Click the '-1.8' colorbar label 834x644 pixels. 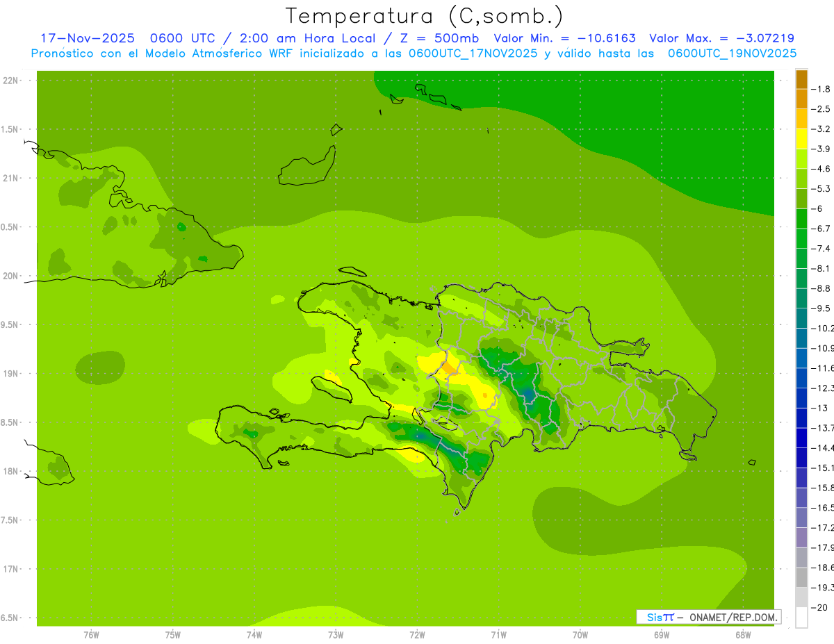point(821,89)
